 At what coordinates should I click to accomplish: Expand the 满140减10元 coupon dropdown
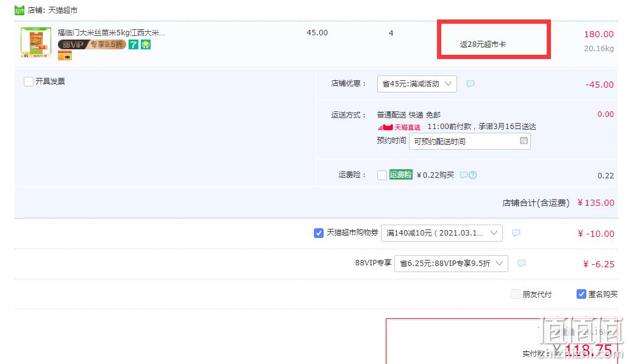(442, 233)
